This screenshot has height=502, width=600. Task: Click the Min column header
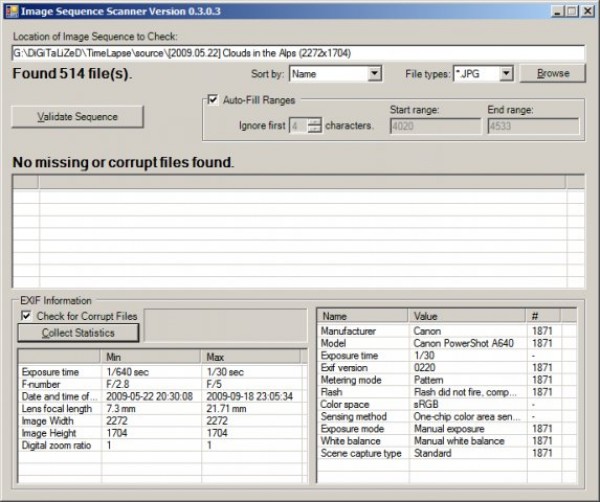(x=151, y=357)
